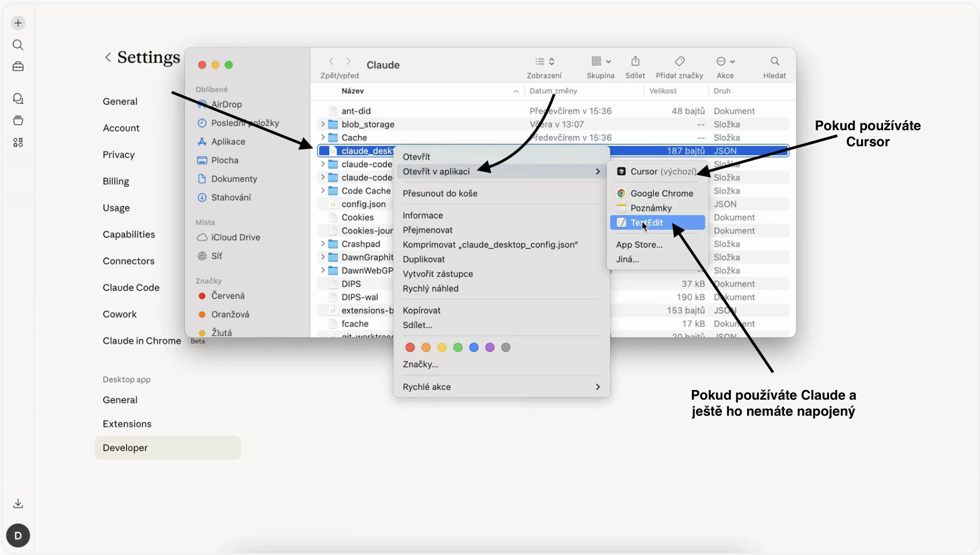Image resolution: width=980 pixels, height=555 pixels.
Task: Expand the Crashpad folder
Action: [x=322, y=244]
